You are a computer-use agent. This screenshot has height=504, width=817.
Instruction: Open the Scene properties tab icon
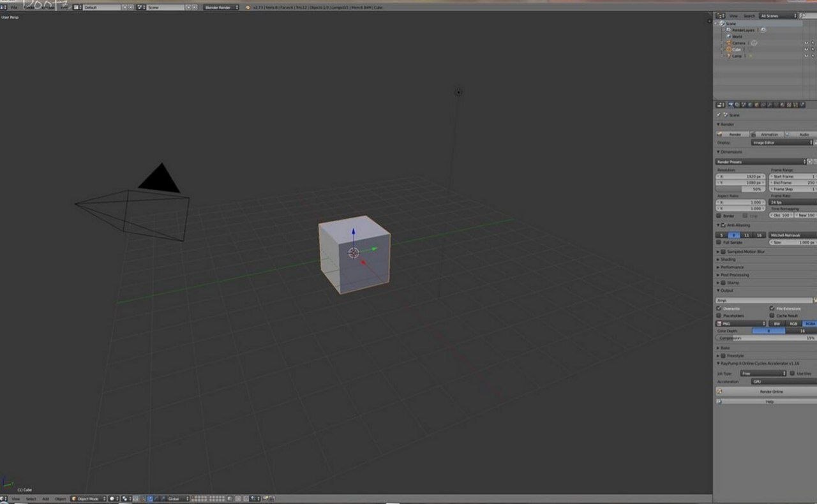744,105
